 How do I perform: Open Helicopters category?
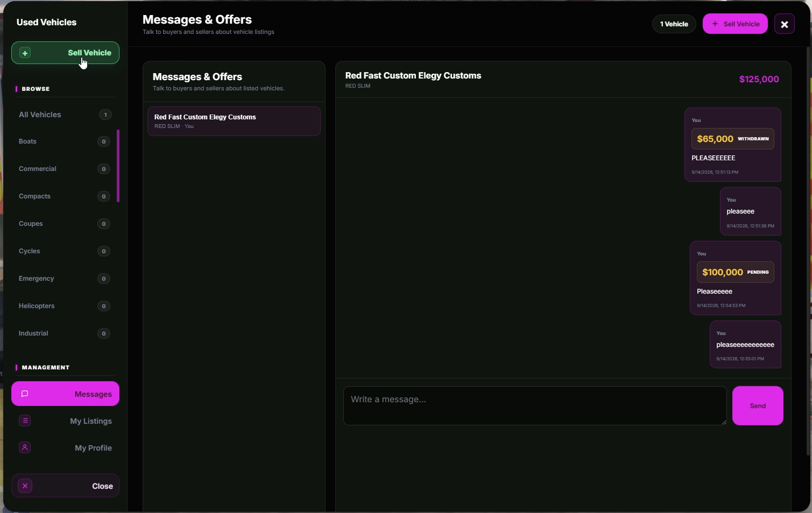[x=63, y=306]
